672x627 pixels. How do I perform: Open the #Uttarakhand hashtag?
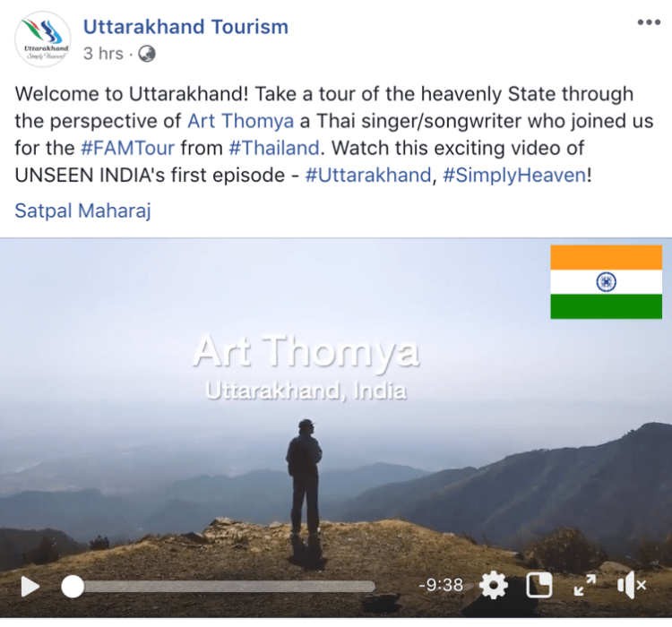click(x=368, y=176)
